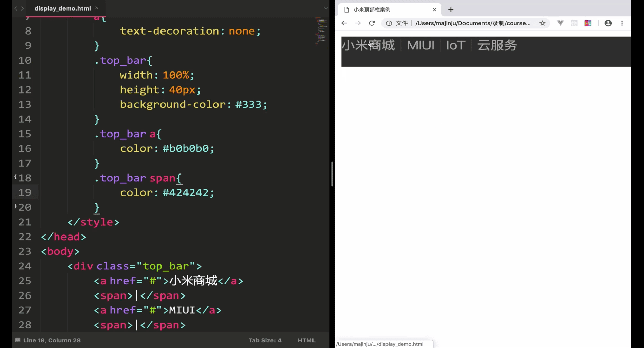Close the display_demo.html editor tab
The image size is (644, 348).
click(97, 8)
